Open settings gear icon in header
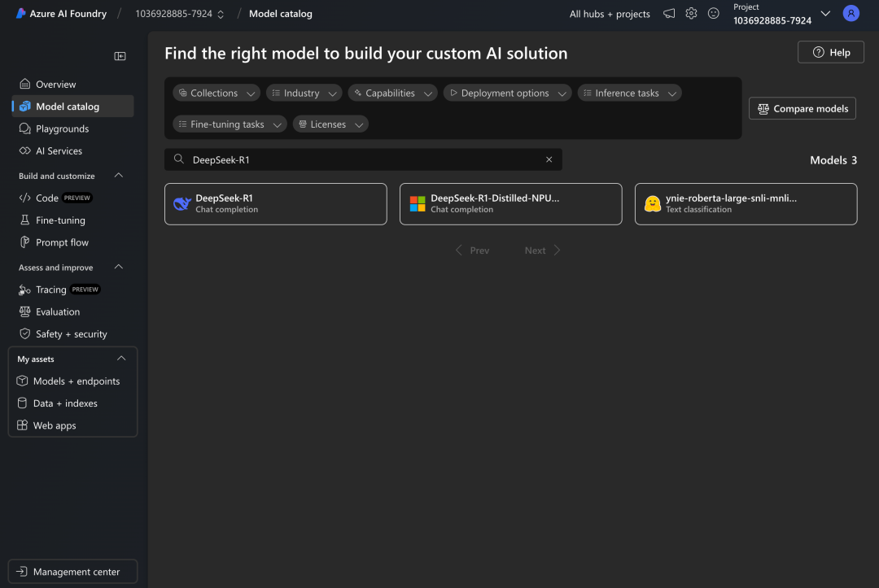 [691, 14]
